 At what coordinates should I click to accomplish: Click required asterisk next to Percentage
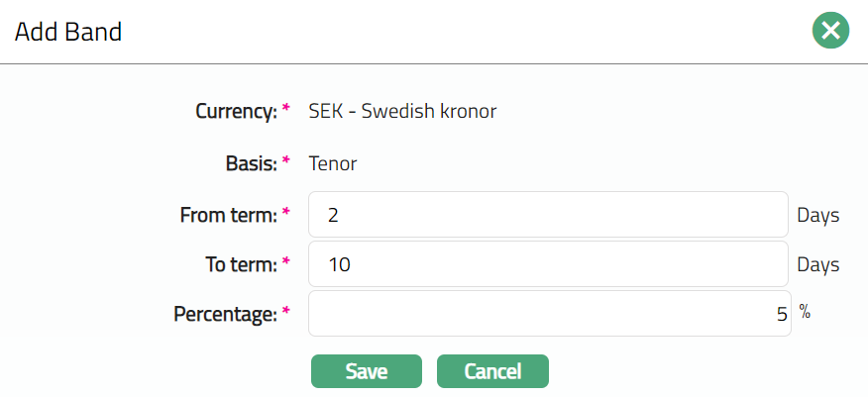tap(286, 311)
